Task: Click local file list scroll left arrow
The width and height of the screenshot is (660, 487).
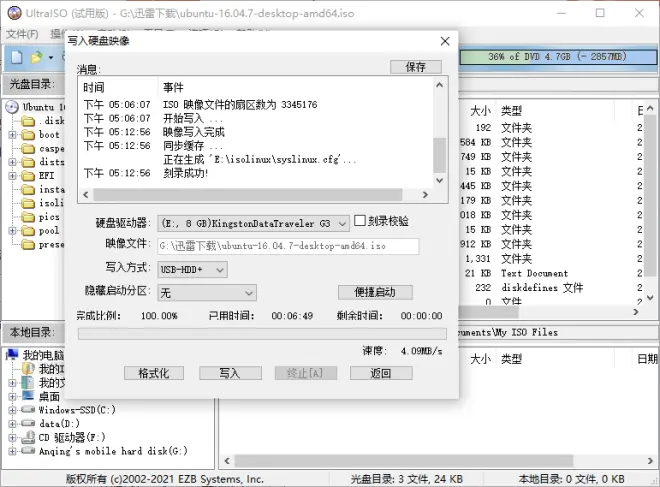Action: pos(227,461)
